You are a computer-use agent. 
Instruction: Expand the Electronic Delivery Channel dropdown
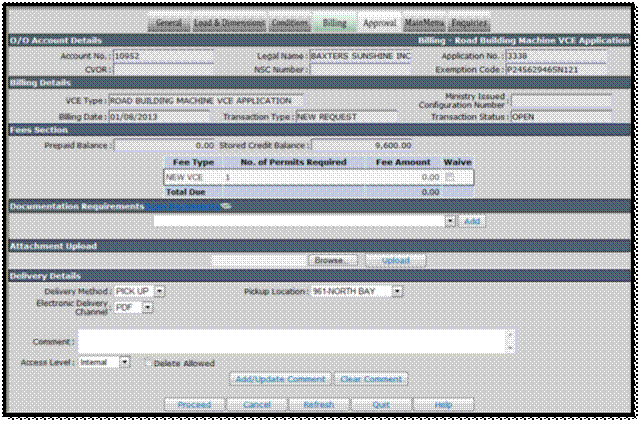pos(147,307)
